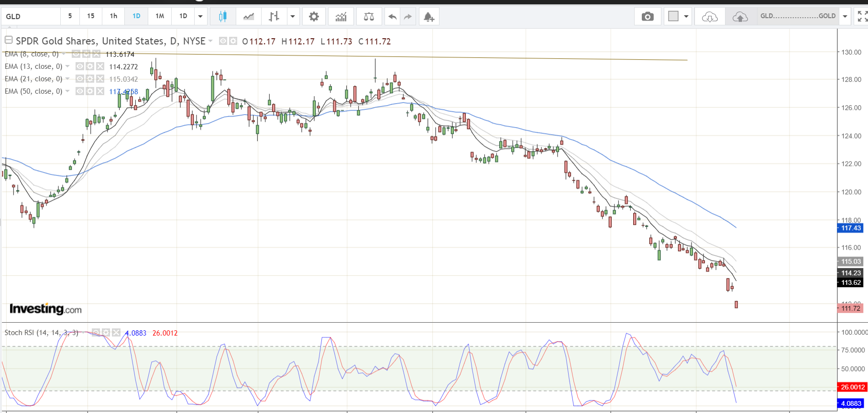This screenshot has height=413, width=868.
Task: Click the red 26.0012 Stoch RSI axis label
Action: click(x=853, y=387)
